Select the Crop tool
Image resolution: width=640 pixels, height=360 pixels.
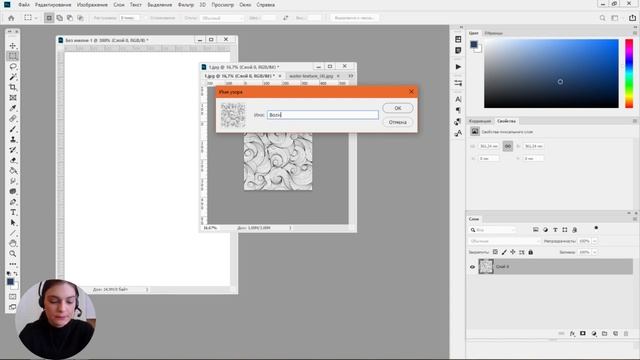[13, 87]
